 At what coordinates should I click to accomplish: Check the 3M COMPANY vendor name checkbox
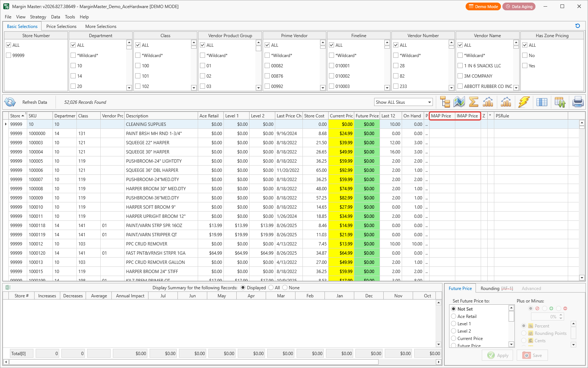pos(460,76)
